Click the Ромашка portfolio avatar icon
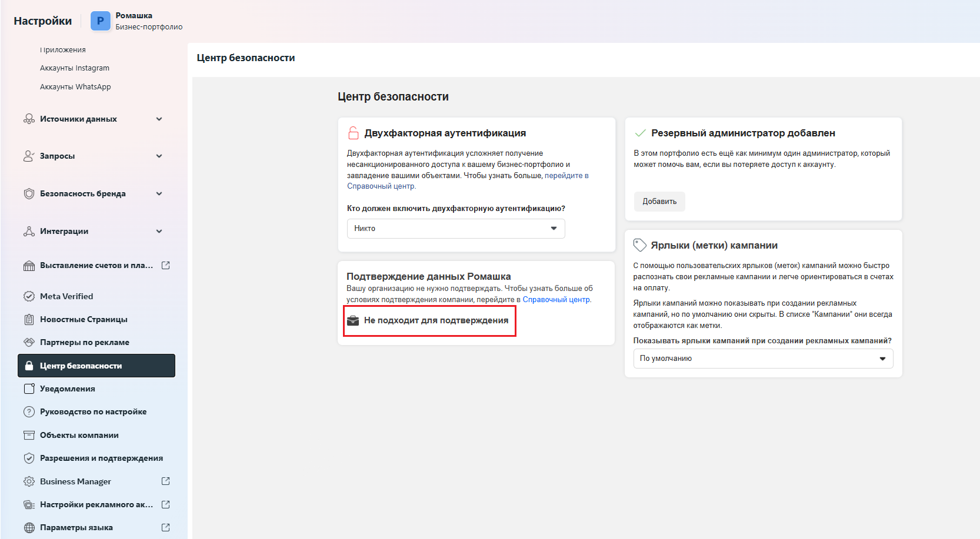Image resolution: width=980 pixels, height=539 pixels. (101, 21)
